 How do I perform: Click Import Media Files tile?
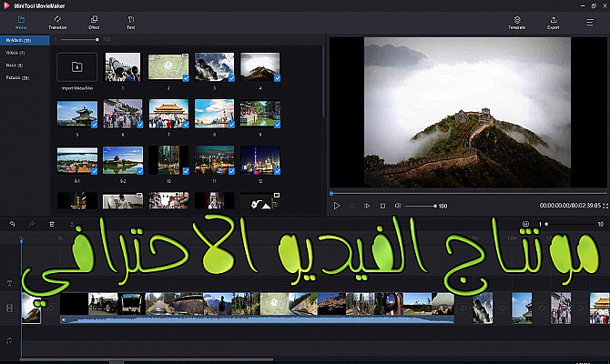tap(77, 67)
